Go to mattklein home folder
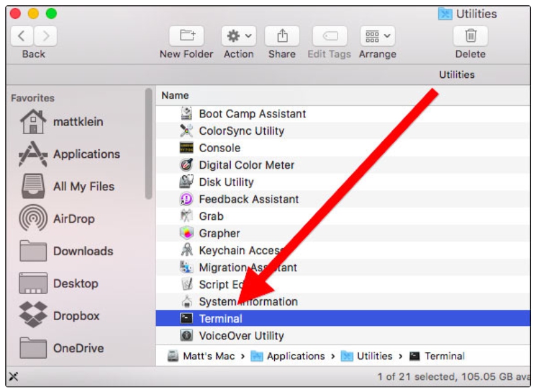Viewport: 533px width, 392px height. point(77,122)
